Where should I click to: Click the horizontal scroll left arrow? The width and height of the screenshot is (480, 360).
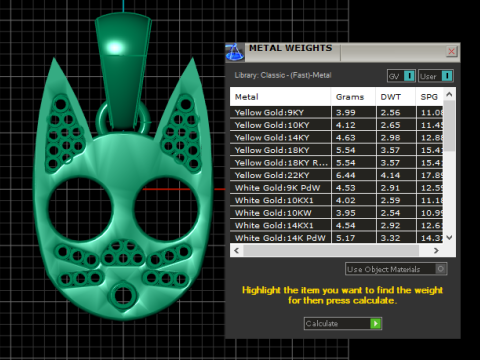point(237,250)
